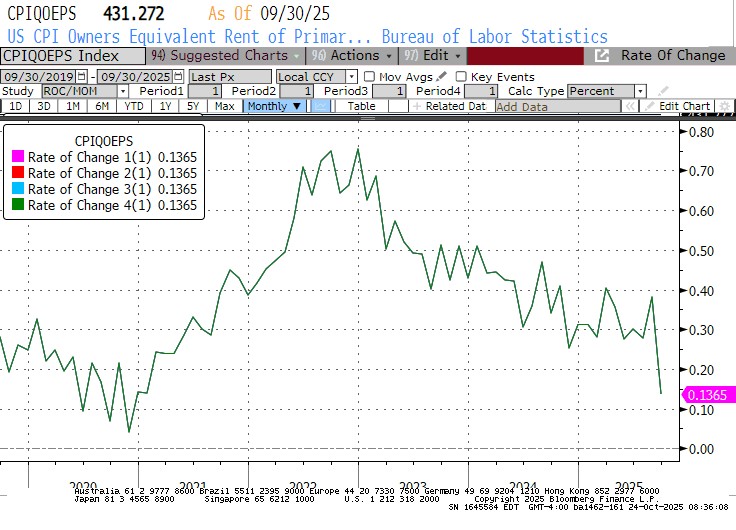Image resolution: width=736 pixels, height=530 pixels.
Task: Enable the Key Events checkbox
Action: pos(461,76)
